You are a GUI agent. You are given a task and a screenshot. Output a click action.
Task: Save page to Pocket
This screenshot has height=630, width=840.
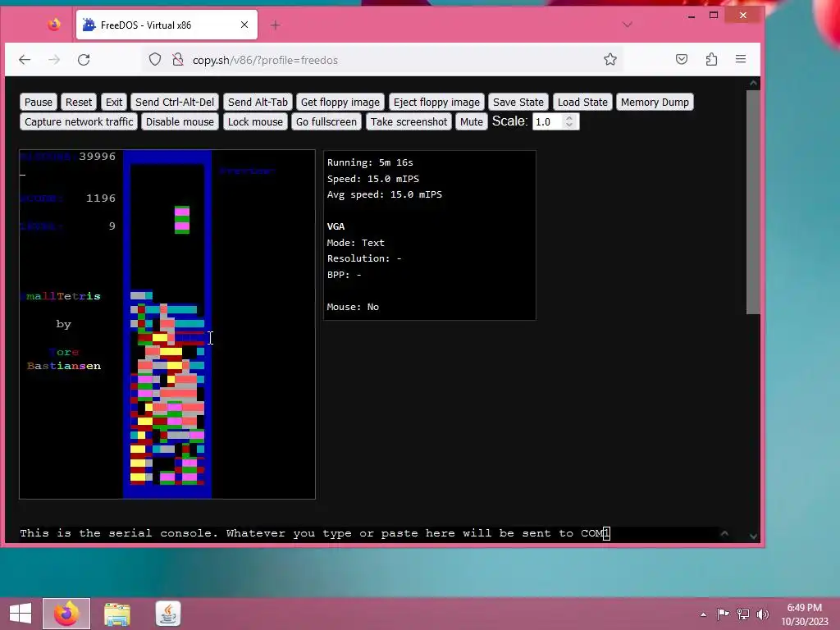coord(682,59)
